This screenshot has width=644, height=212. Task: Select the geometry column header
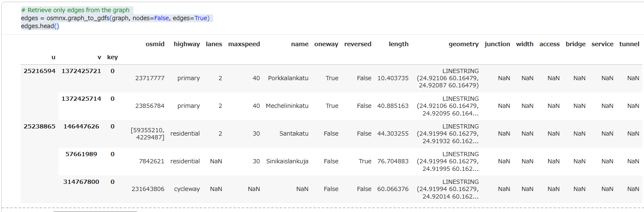pos(464,44)
